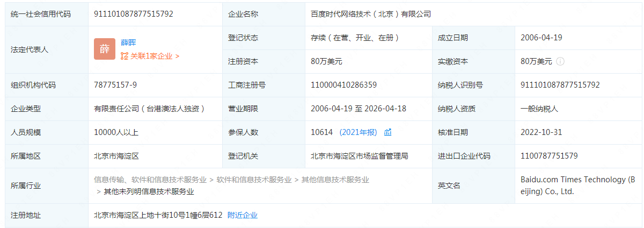Click the 登记状态 label cell

coord(263,38)
